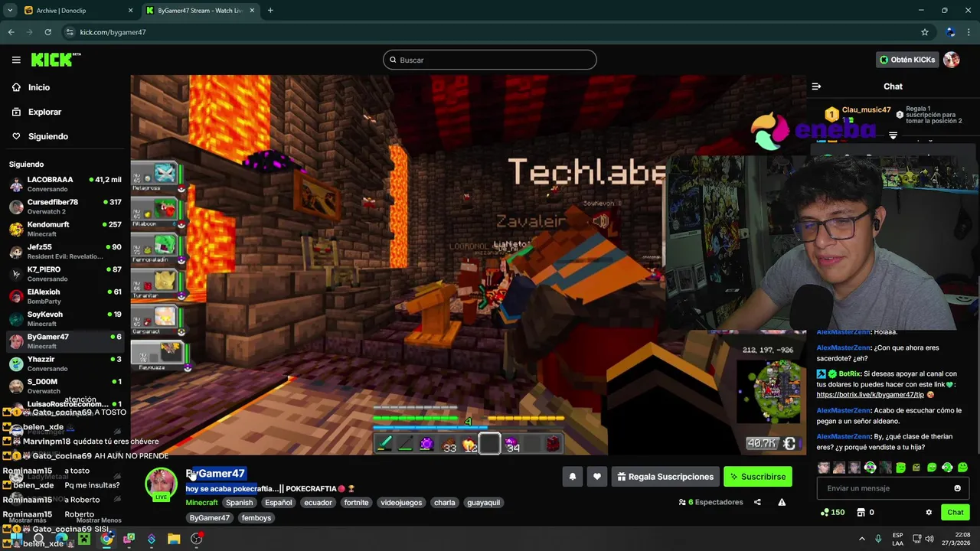Open the shop icon next to 0
This screenshot has width=980, height=551.
pyautogui.click(x=861, y=512)
